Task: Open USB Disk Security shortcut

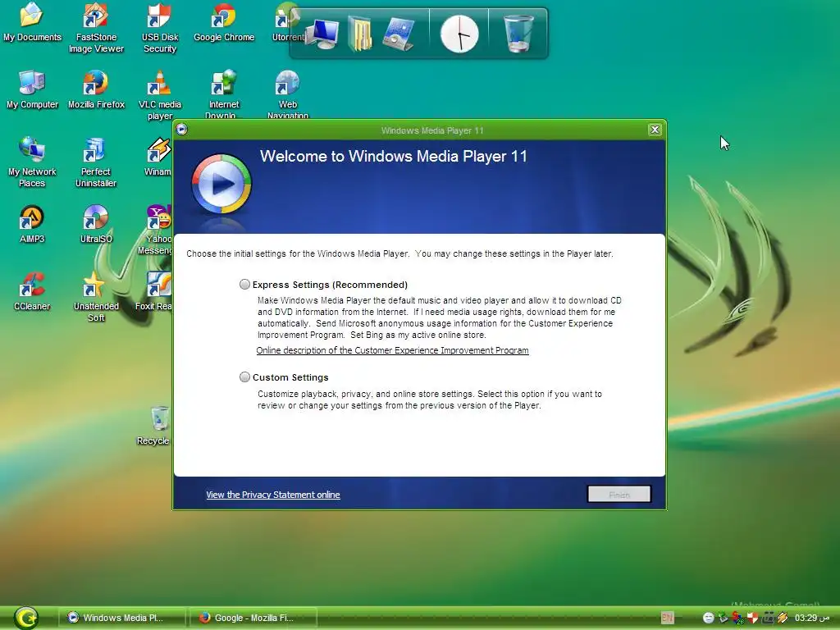Action: coord(160,27)
